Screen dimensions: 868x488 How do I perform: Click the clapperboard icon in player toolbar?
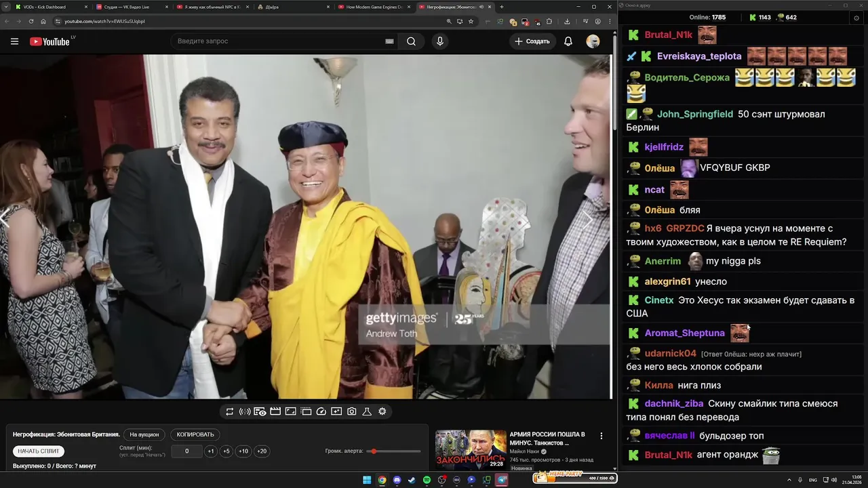click(275, 411)
